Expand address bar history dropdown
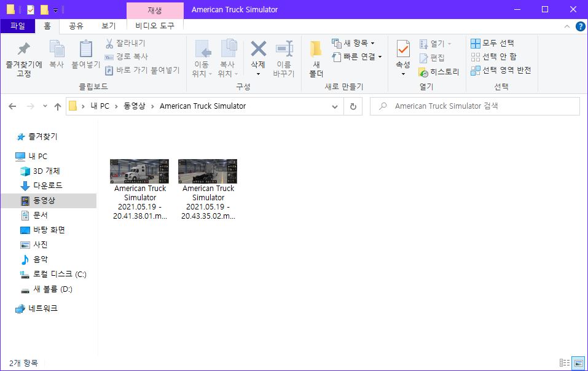 pyautogui.click(x=335, y=106)
